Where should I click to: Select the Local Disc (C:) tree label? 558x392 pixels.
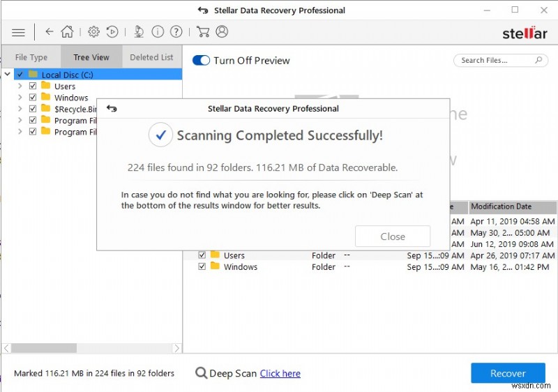click(67, 75)
